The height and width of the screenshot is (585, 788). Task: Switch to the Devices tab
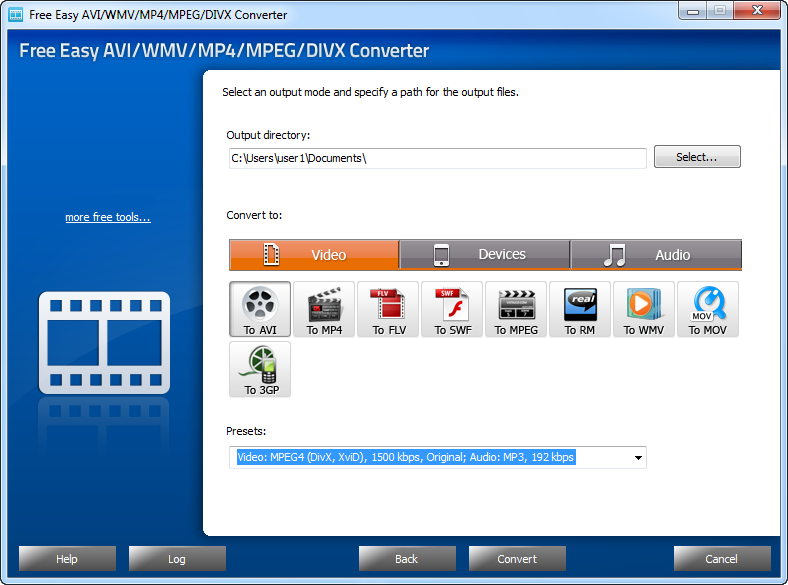pyautogui.click(x=484, y=255)
